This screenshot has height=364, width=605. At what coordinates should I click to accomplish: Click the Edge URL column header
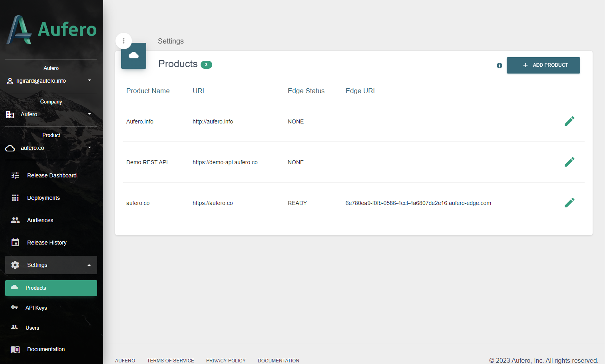361,91
